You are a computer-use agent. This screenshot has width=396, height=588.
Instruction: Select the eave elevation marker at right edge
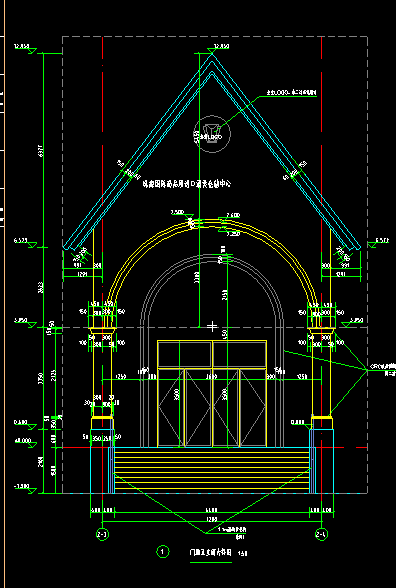click(378, 243)
